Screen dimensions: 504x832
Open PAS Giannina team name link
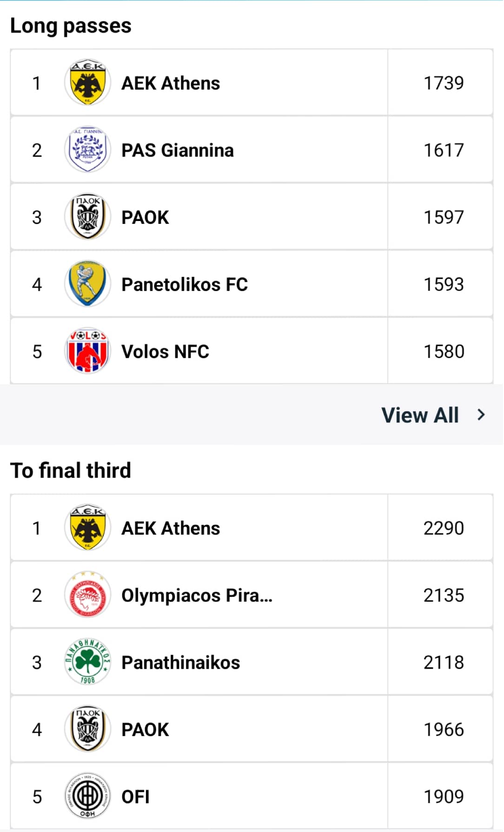177,150
